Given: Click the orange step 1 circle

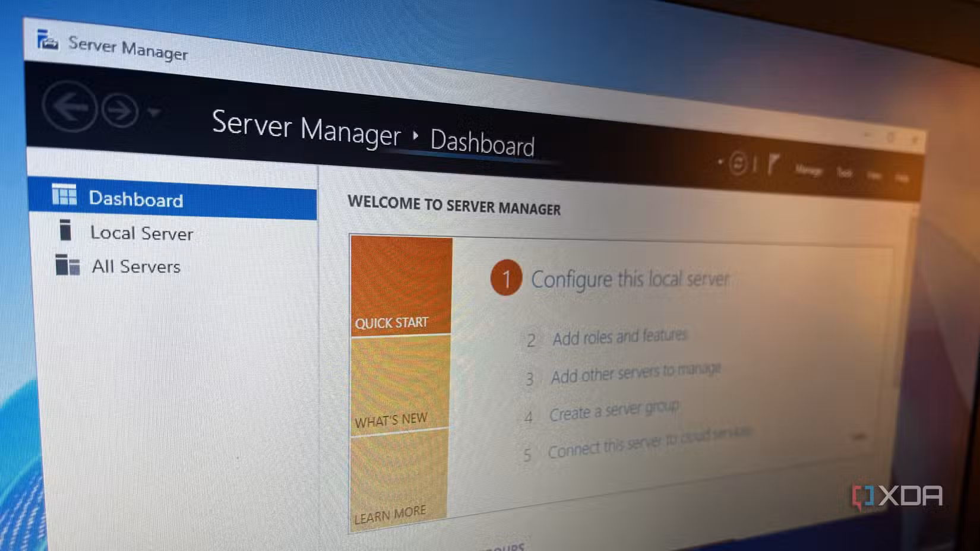Looking at the screenshot, I should click(506, 278).
